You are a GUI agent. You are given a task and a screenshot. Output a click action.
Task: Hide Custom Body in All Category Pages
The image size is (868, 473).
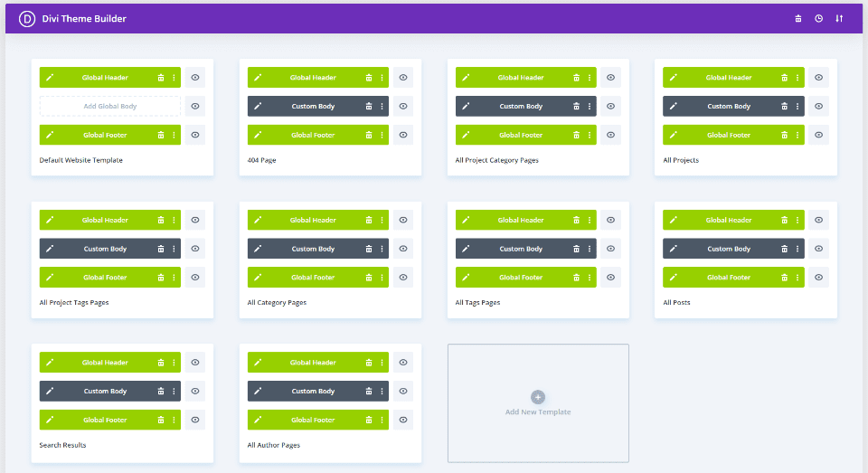[x=403, y=249]
